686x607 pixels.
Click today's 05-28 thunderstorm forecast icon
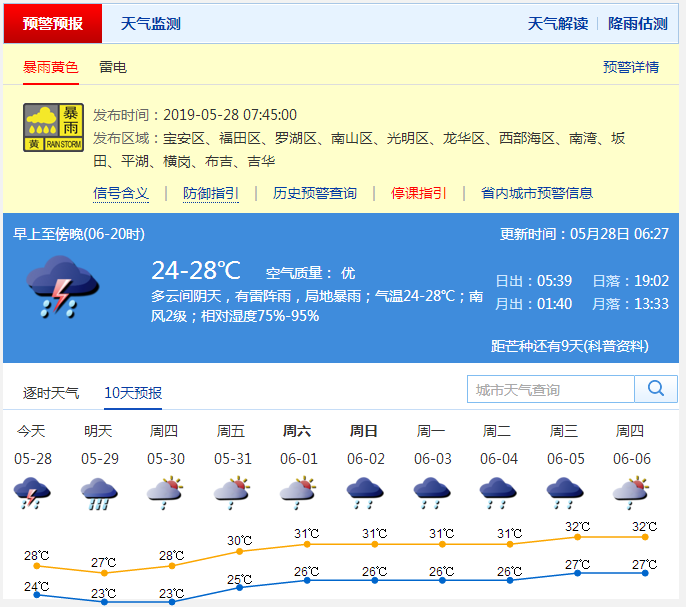[x=31, y=493]
